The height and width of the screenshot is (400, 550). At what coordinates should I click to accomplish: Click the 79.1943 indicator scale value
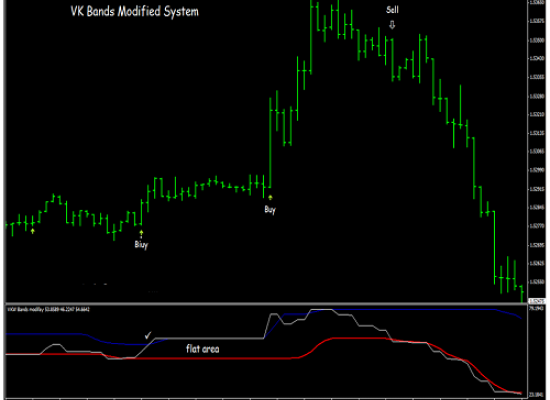coord(536,308)
